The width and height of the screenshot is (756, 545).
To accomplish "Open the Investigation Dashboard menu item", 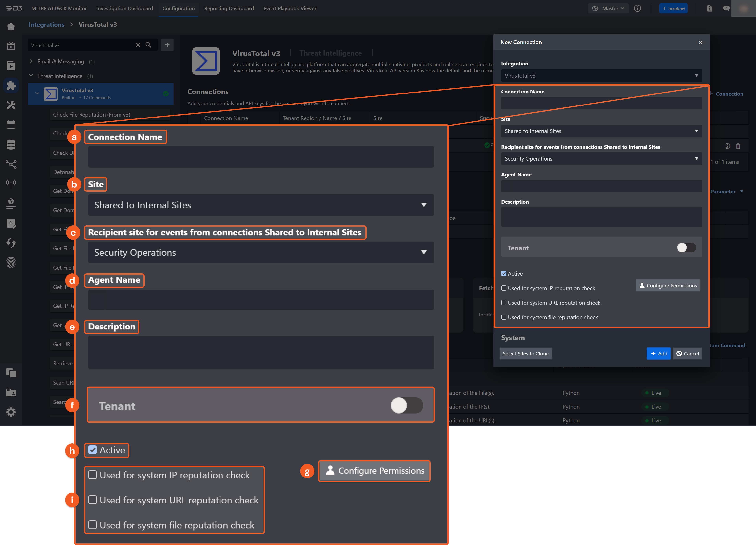I will tap(124, 8).
